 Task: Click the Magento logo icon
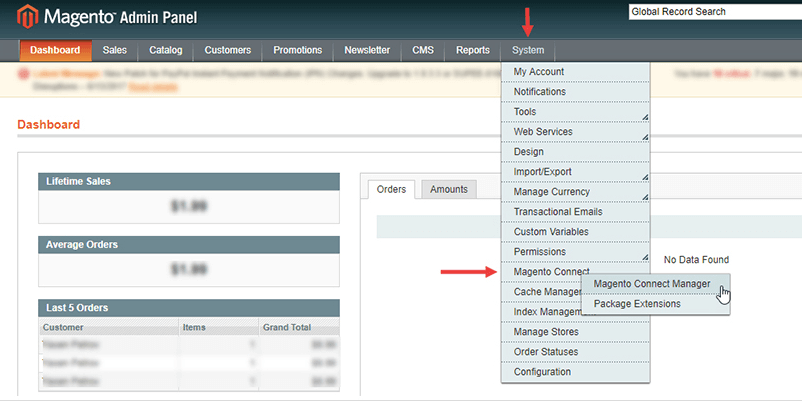pyautogui.click(x=28, y=16)
